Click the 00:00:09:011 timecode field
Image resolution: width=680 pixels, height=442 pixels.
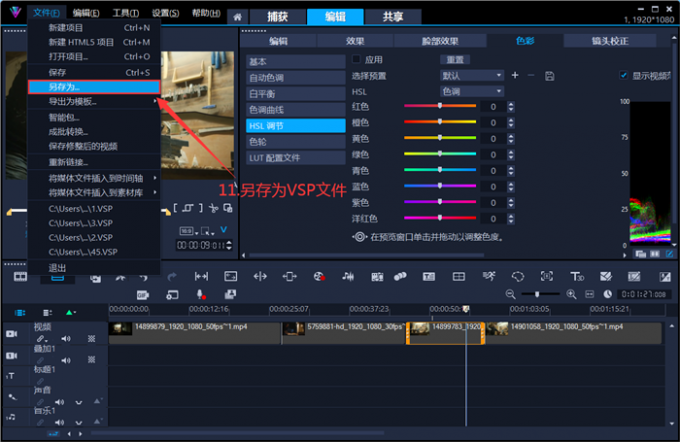(204, 246)
